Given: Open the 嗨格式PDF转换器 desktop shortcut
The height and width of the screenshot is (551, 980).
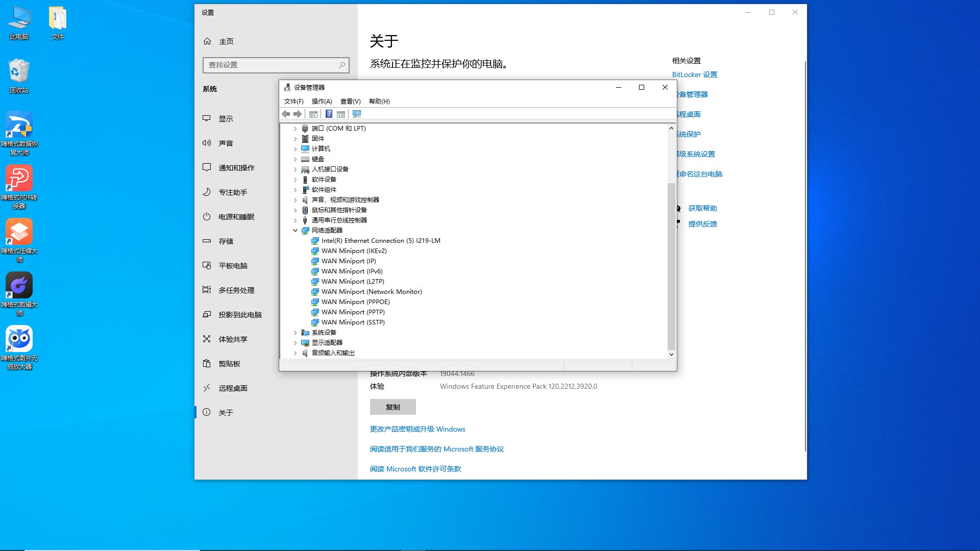Looking at the screenshot, I should coord(19,179).
